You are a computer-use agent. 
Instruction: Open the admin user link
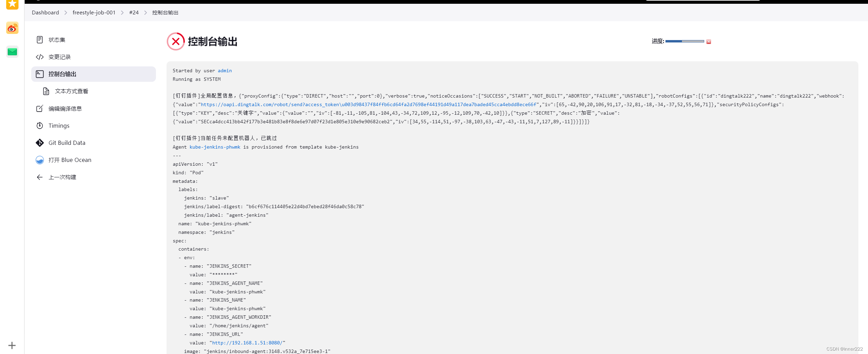pyautogui.click(x=225, y=71)
